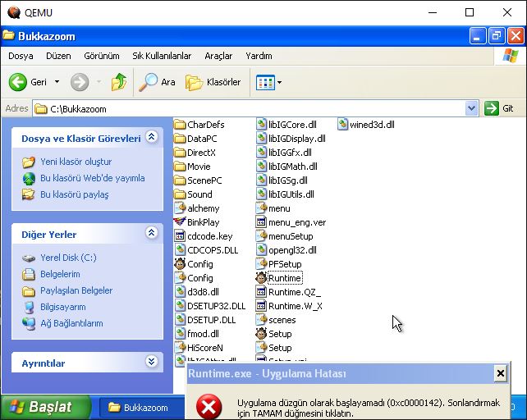Screen dimensions: 527x420
Task: Select the DirectX folder
Action: tap(195, 153)
